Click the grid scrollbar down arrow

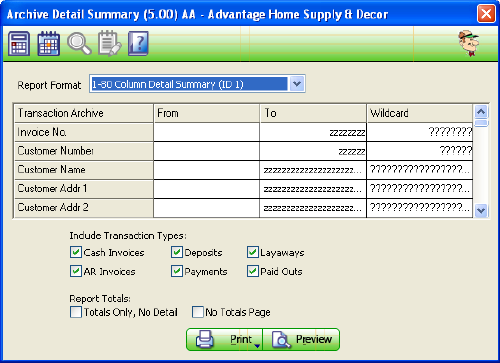pyautogui.click(x=481, y=211)
